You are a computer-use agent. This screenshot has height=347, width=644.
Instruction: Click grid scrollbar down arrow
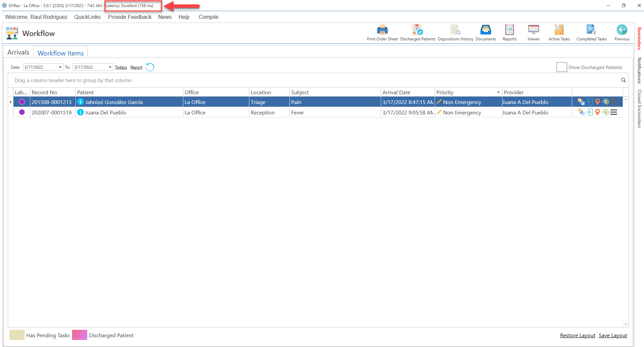[625, 324]
